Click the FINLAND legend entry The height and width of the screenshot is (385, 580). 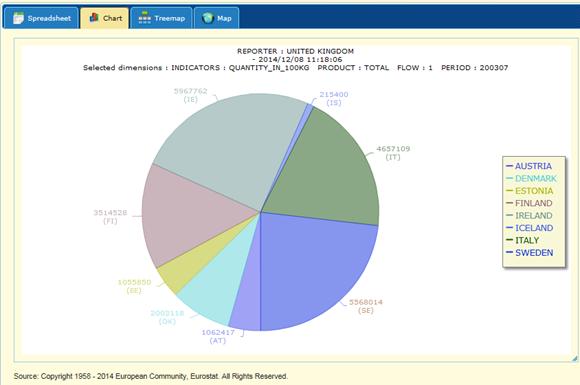[533, 203]
